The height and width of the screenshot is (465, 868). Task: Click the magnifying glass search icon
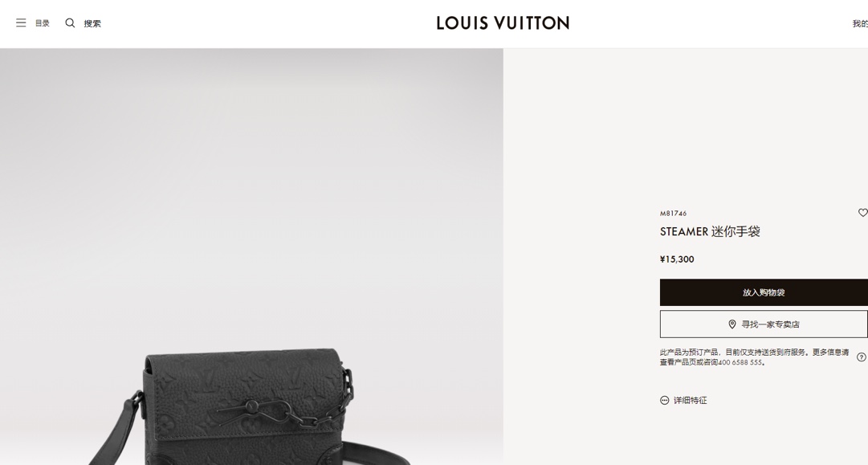pyautogui.click(x=71, y=22)
